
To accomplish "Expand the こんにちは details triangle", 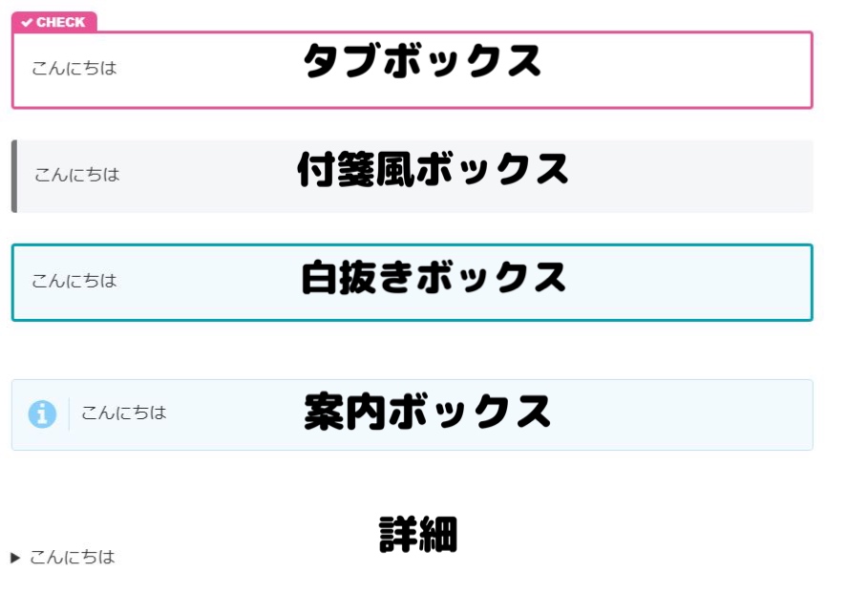I will pyautogui.click(x=15, y=558).
